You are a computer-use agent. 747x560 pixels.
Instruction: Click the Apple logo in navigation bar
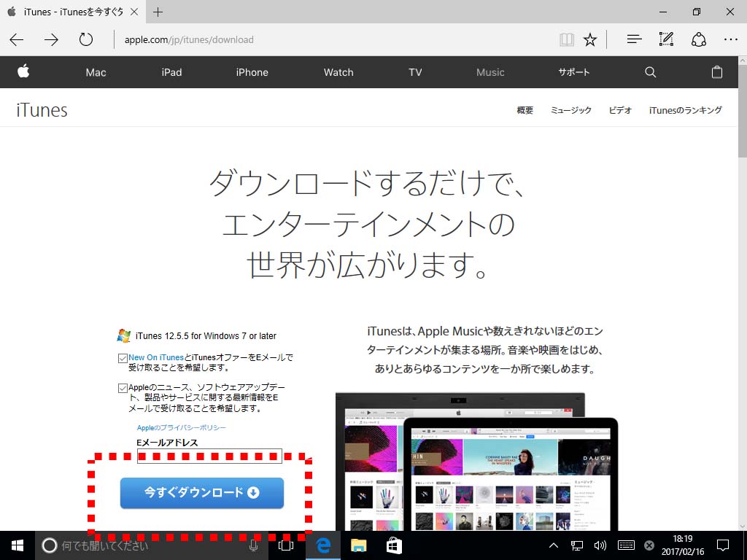pyautogui.click(x=23, y=71)
